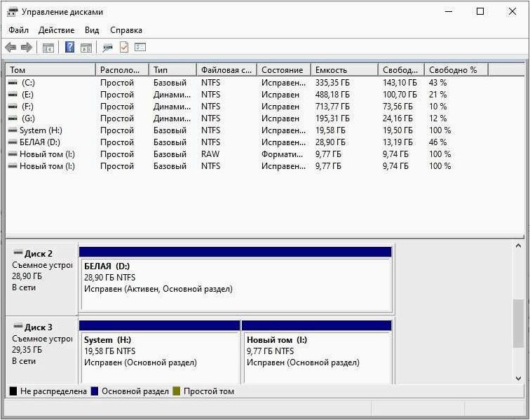Screen dimensions: 530x420
Task: Select the БЕЛАЯ (D:) partition block
Action: click(x=236, y=280)
